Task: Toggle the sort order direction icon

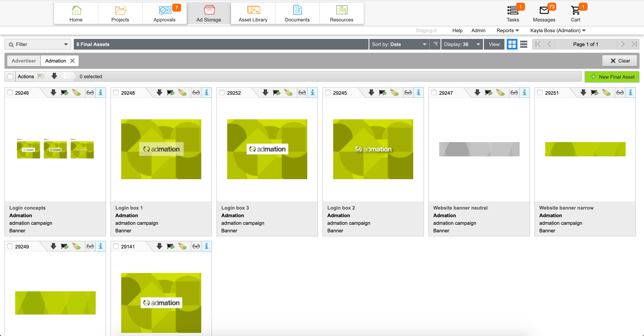Action: point(435,44)
